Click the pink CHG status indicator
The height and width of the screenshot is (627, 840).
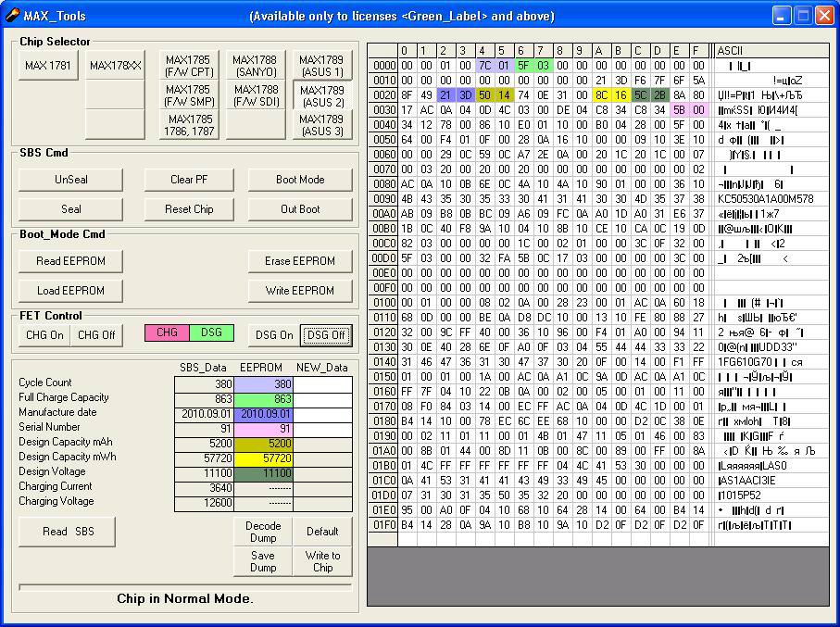167,332
